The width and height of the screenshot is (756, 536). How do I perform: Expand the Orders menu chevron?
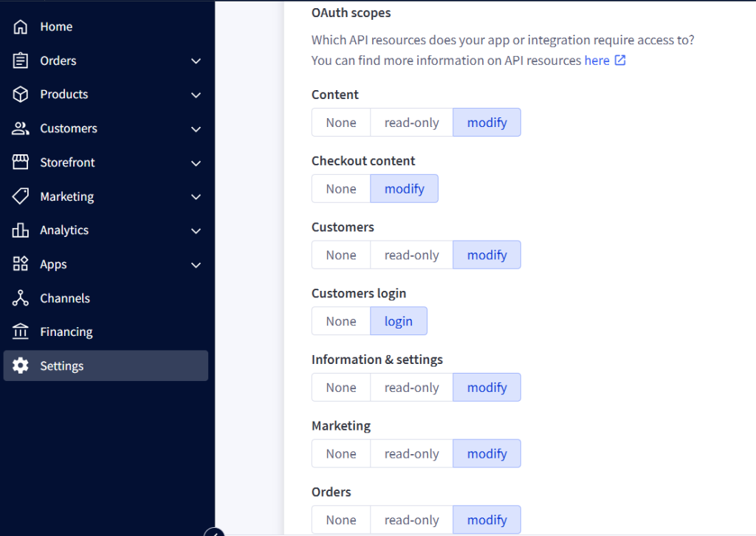(x=196, y=61)
